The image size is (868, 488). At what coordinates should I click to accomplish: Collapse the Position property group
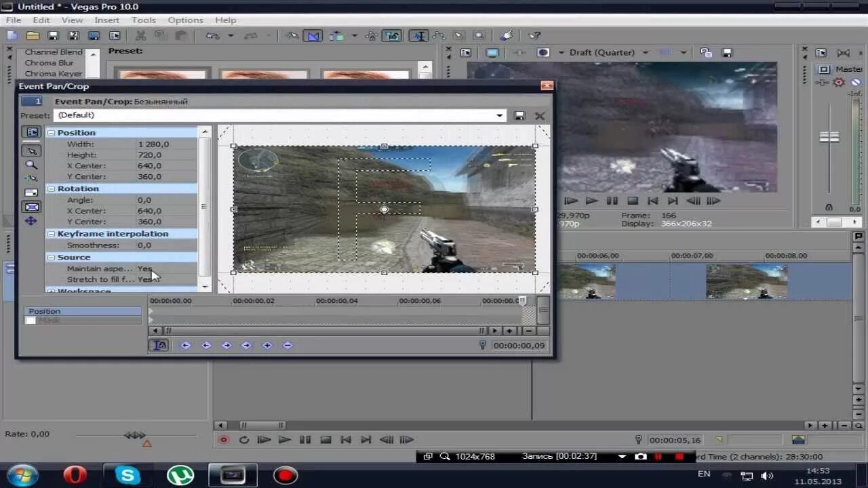point(52,133)
